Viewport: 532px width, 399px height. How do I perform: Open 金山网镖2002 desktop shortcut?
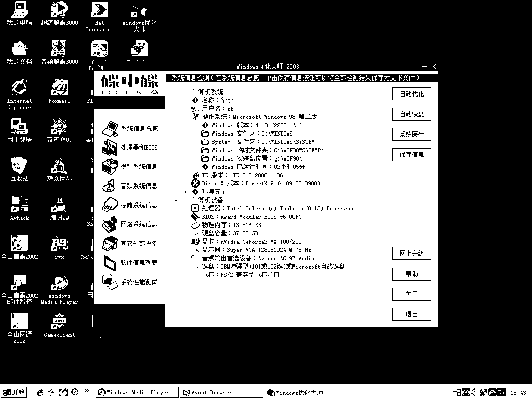pos(19,328)
